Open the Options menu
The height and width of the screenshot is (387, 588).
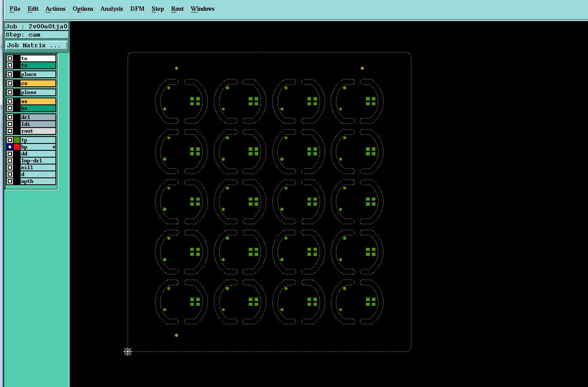[x=83, y=9]
